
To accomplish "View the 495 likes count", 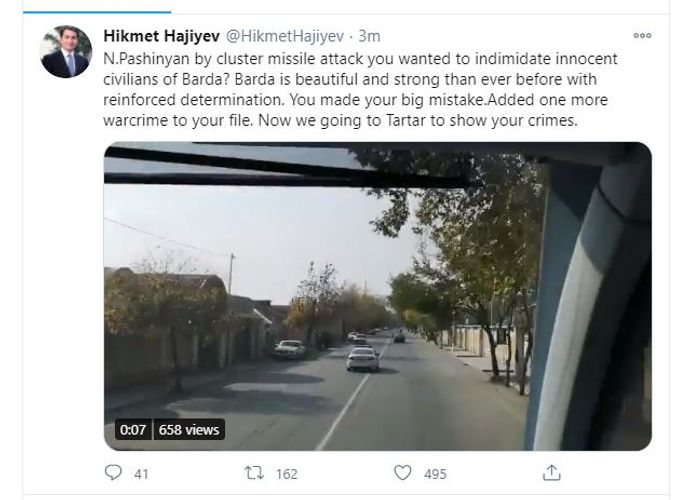I will point(435,474).
